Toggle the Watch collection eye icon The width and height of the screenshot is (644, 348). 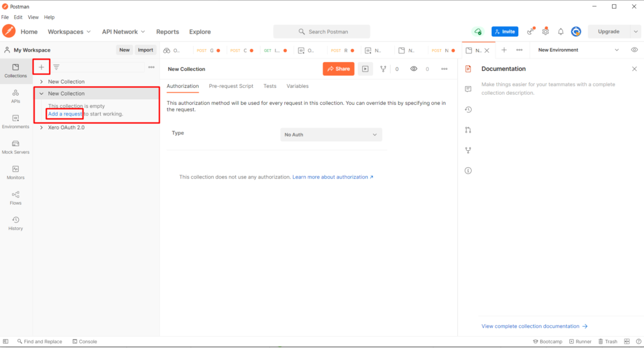414,69
